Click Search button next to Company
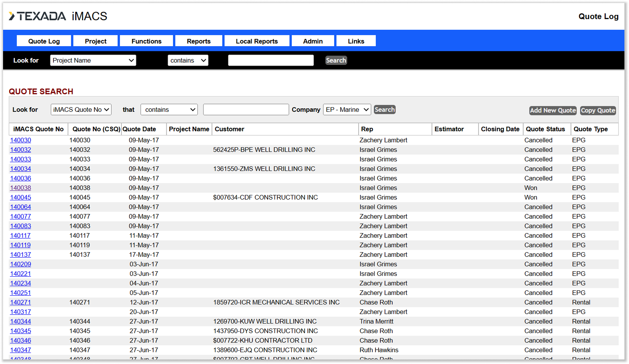629x364 pixels. (x=385, y=110)
